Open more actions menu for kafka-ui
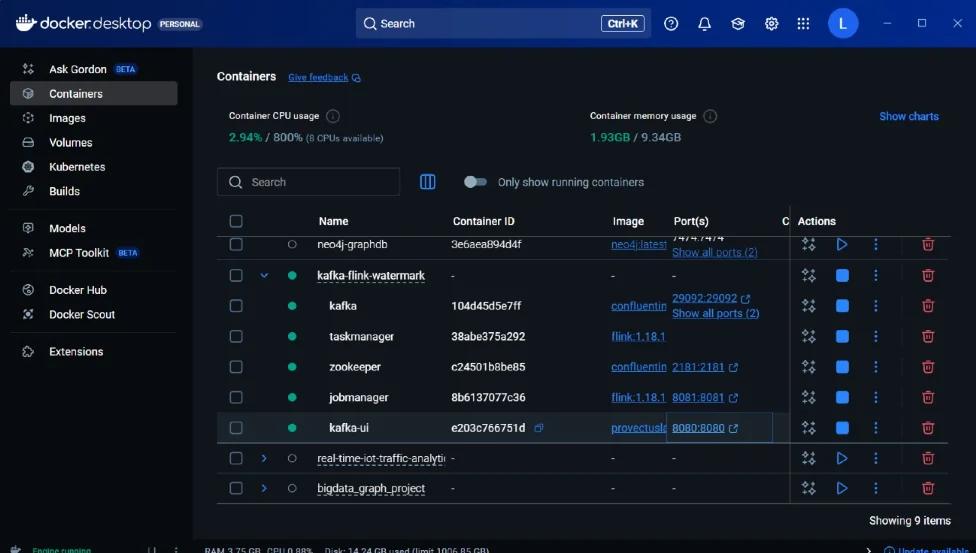Viewport: 976px width, 553px height. [876, 428]
